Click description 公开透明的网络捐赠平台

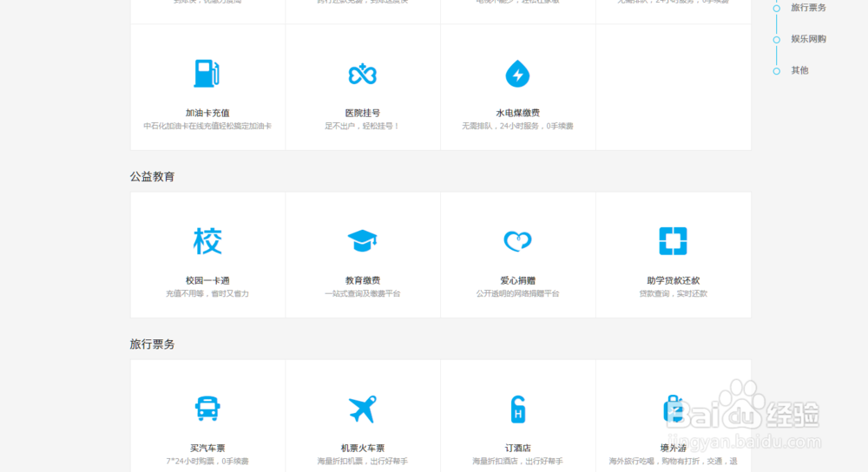(x=517, y=294)
